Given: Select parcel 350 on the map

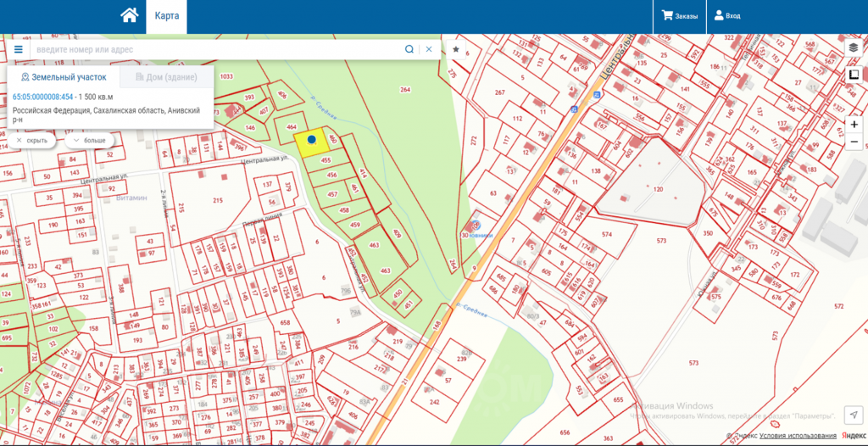Looking at the screenshot, I should (708, 233).
